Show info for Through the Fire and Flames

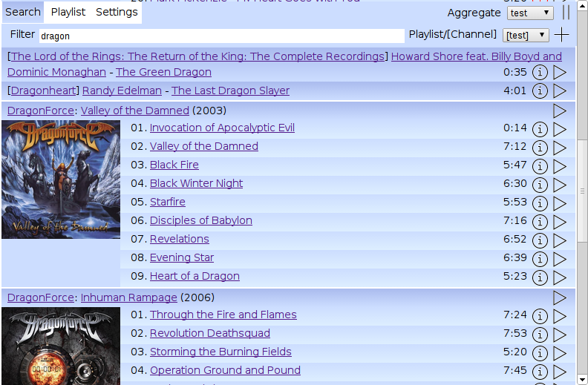(x=540, y=316)
